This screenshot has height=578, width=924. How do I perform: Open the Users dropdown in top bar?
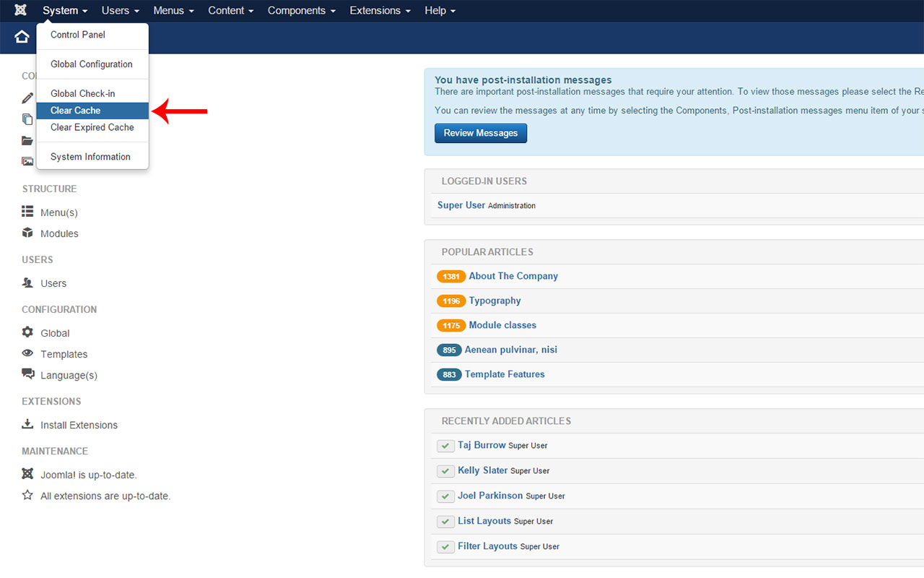click(x=121, y=10)
